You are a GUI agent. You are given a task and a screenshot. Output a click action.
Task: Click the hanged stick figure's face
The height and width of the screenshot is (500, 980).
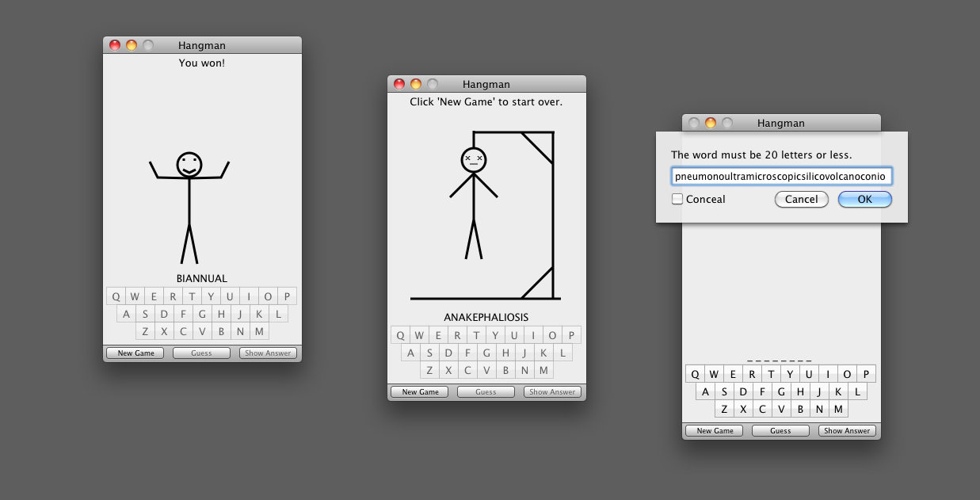coord(473,160)
